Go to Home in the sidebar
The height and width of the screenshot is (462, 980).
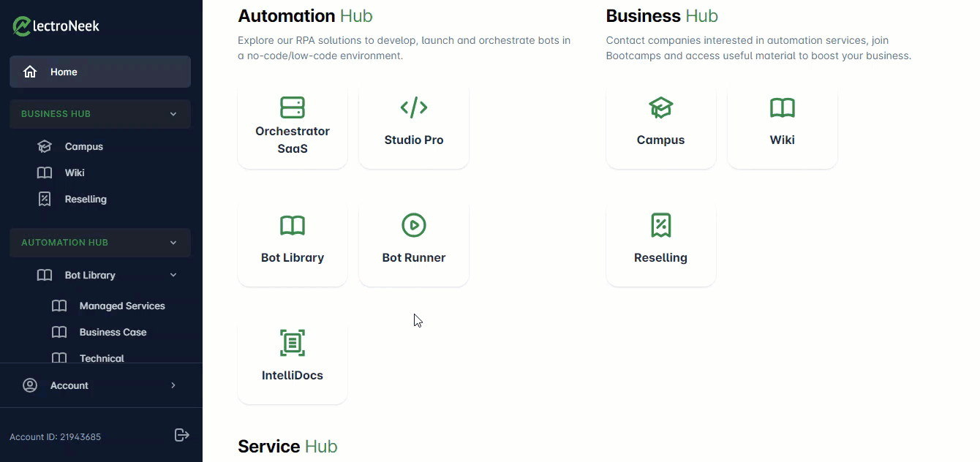100,72
